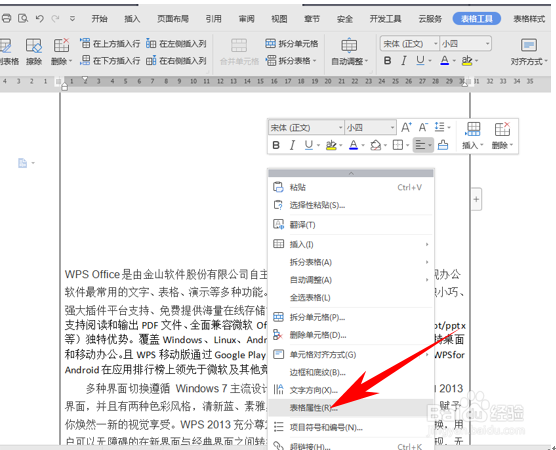Click 在左侧插入列 button
This screenshot has height=450, width=556.
176,44
